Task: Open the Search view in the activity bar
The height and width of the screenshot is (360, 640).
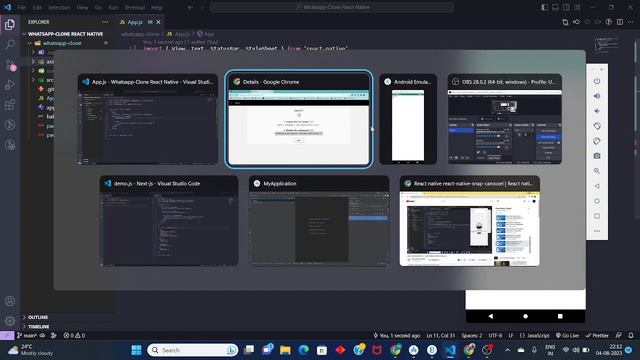Action: point(10,44)
